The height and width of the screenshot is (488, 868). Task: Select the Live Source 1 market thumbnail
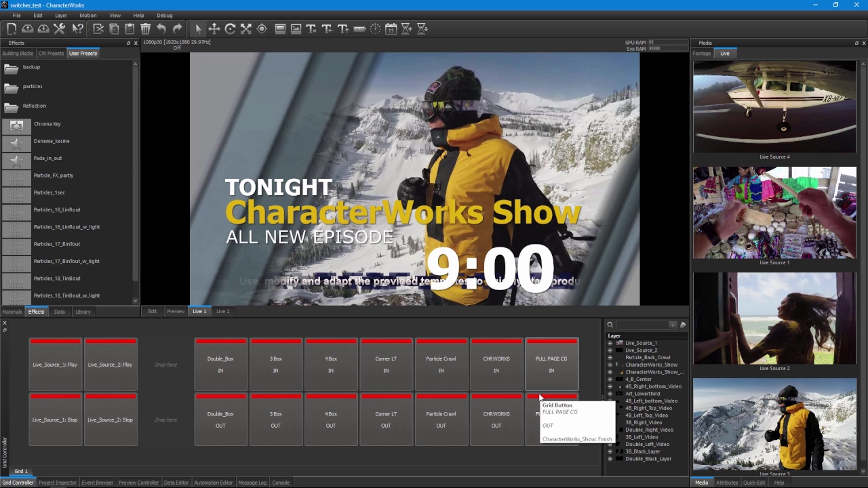tap(774, 213)
